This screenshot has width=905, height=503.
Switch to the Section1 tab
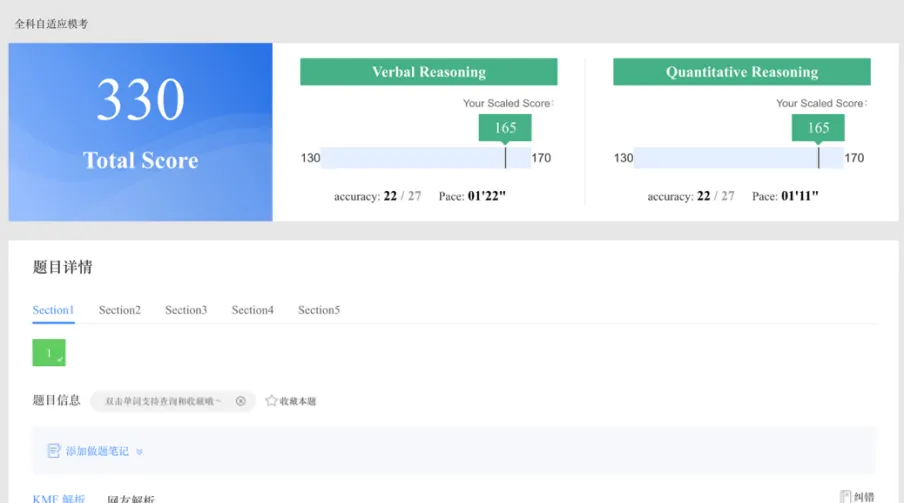(53, 310)
